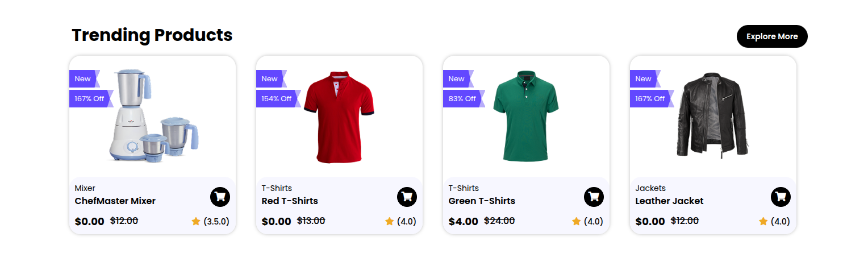Click the ChefMaster Mixer star rating icon
Screen dimensions: 868x266
(196, 221)
